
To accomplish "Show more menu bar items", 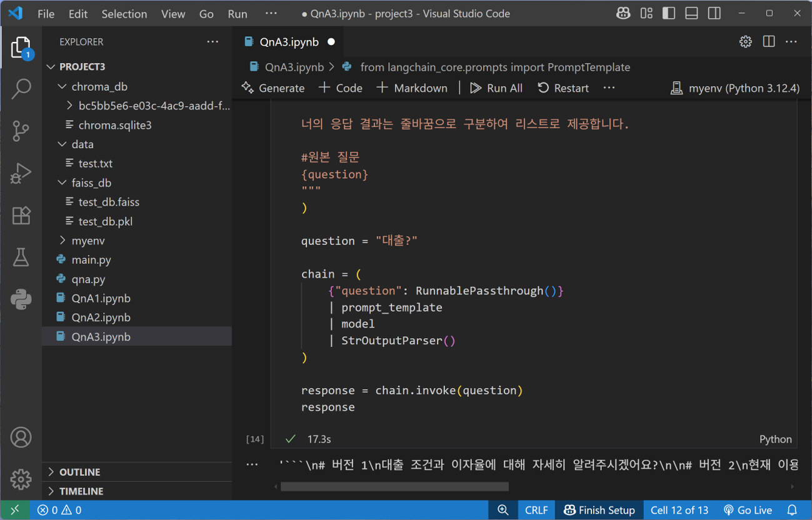I will tap(271, 13).
